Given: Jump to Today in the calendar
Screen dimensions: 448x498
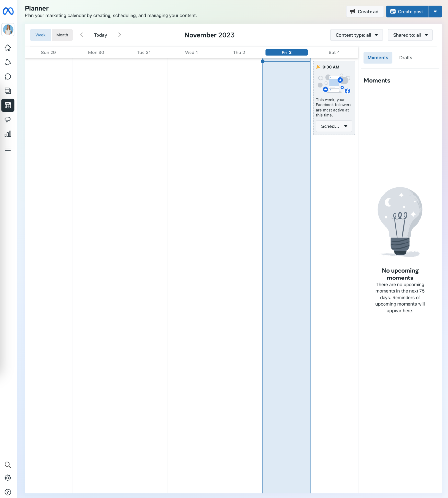Looking at the screenshot, I should coord(100,35).
